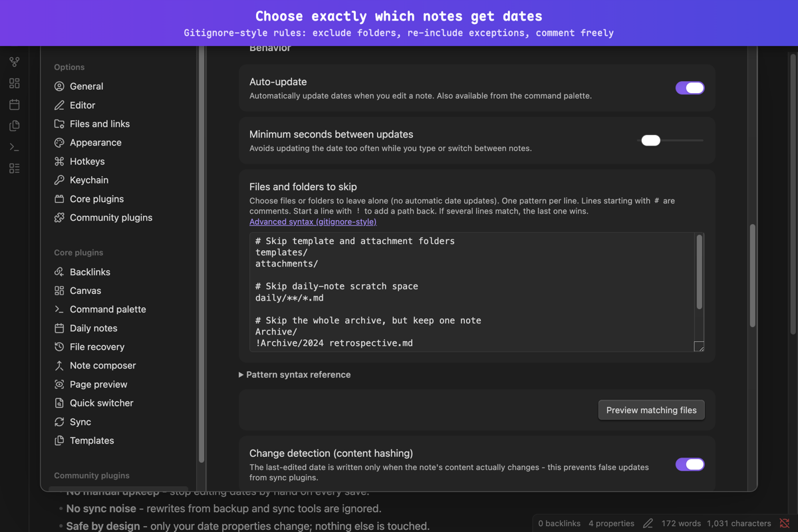Screen dimensions: 798x532
Task: Click the key icon next to Keychain
Action: click(x=59, y=180)
